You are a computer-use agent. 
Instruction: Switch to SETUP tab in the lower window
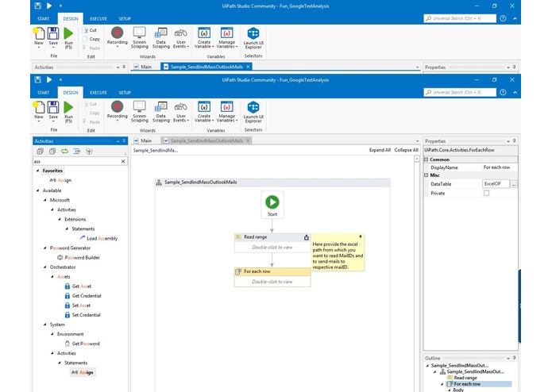tap(125, 93)
